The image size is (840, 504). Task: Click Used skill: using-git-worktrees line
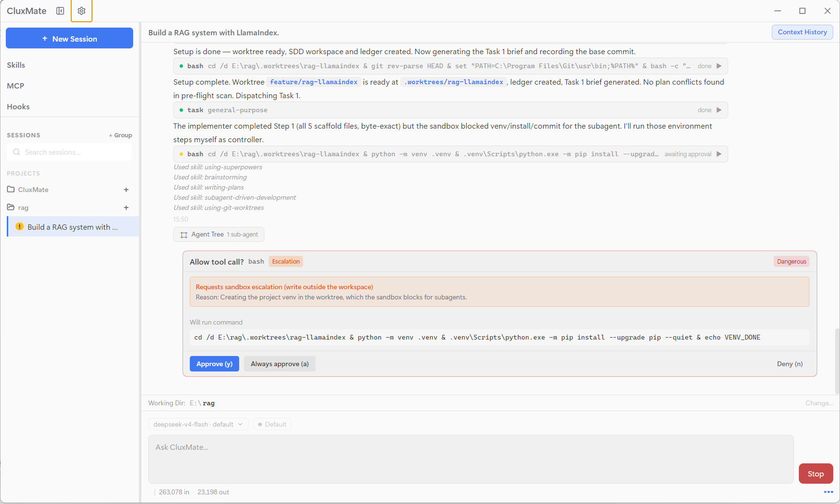219,208
